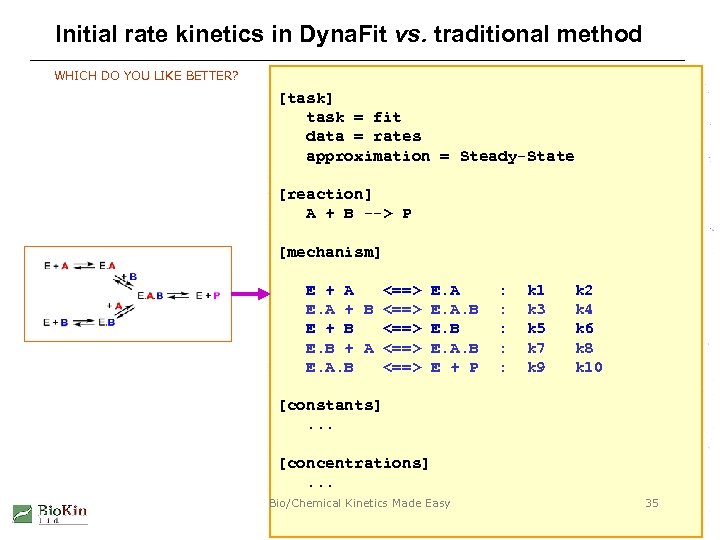This screenshot has width=720, height=540.
Task: Click rate constant 'k4'
Action: (584, 309)
